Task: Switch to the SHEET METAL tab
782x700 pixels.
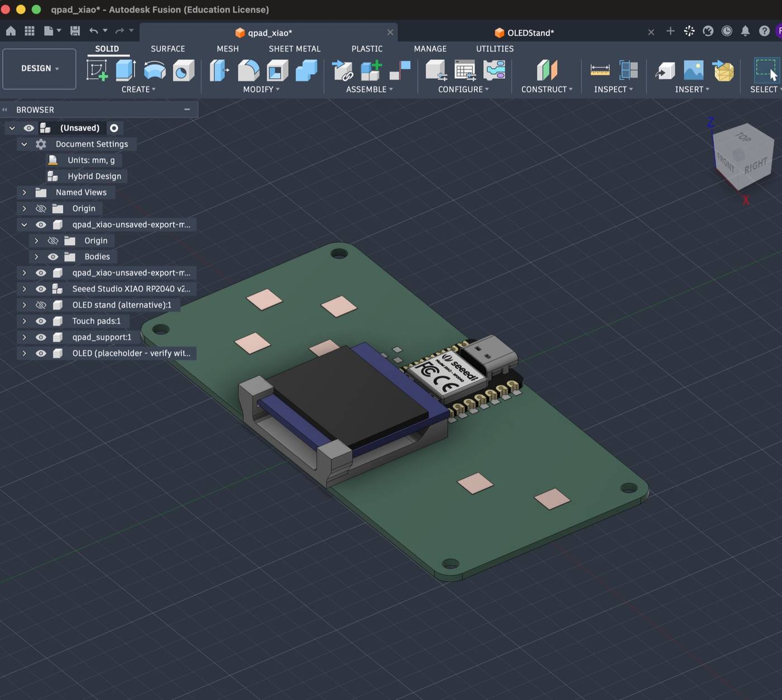Action: pos(294,49)
